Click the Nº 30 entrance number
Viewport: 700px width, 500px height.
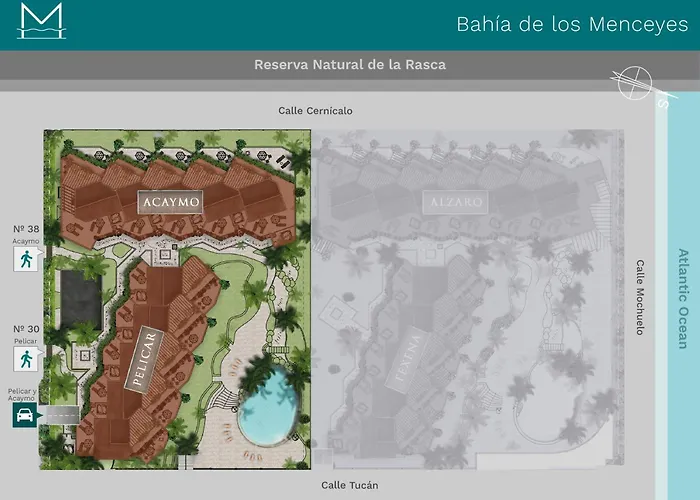pyautogui.click(x=26, y=329)
